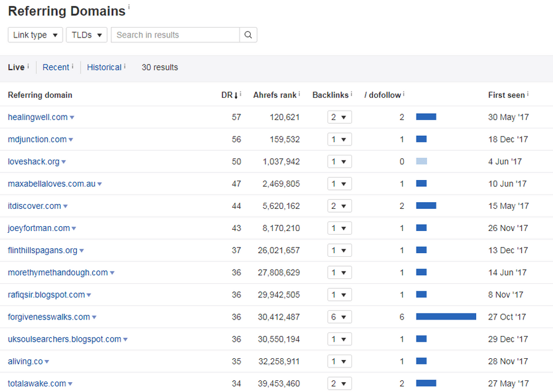553x392 pixels.
Task: Click the Search in results field
Action: (175, 35)
